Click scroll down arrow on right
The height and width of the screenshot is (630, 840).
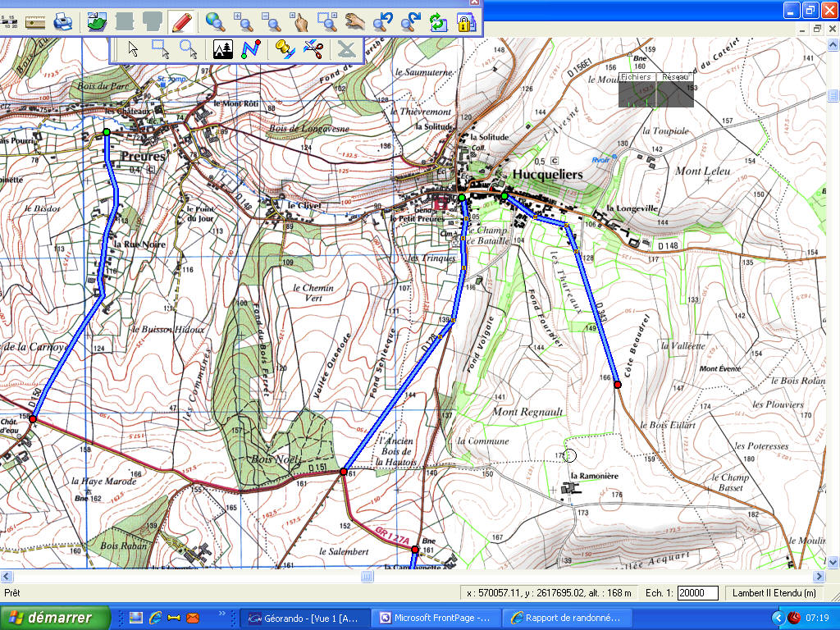point(833,563)
